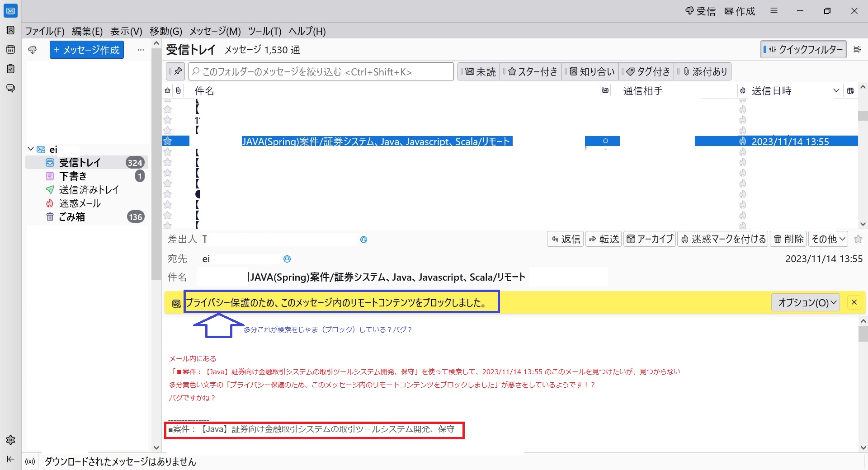Open the Address Book from the left sidebar
This screenshot has width=868, height=470.
(10, 30)
